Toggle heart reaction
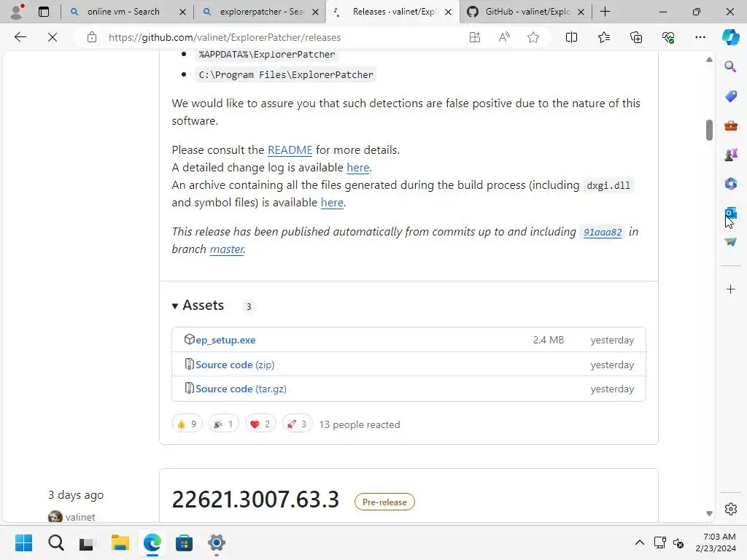The image size is (747, 560). click(x=260, y=424)
